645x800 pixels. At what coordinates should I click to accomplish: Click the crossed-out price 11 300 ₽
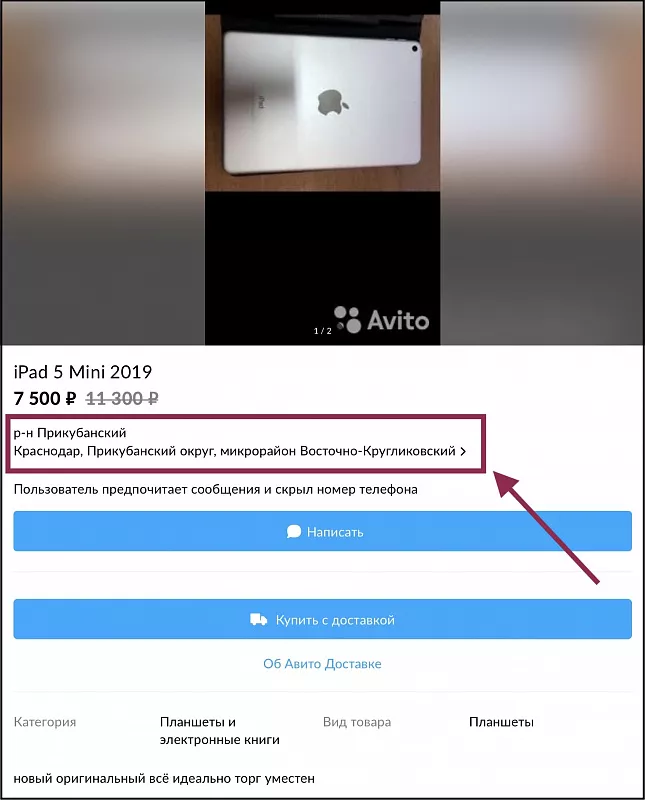tap(122, 398)
